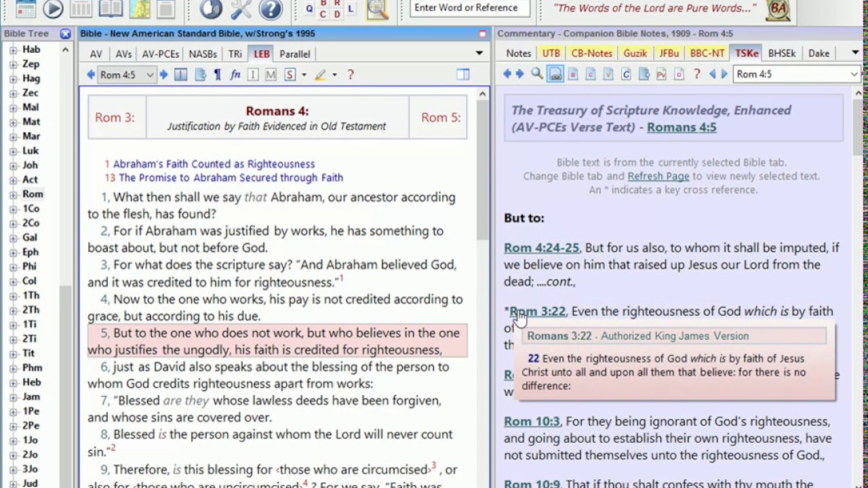
Task: Expand the Mat node in Bible Tree
Action: click(13, 122)
